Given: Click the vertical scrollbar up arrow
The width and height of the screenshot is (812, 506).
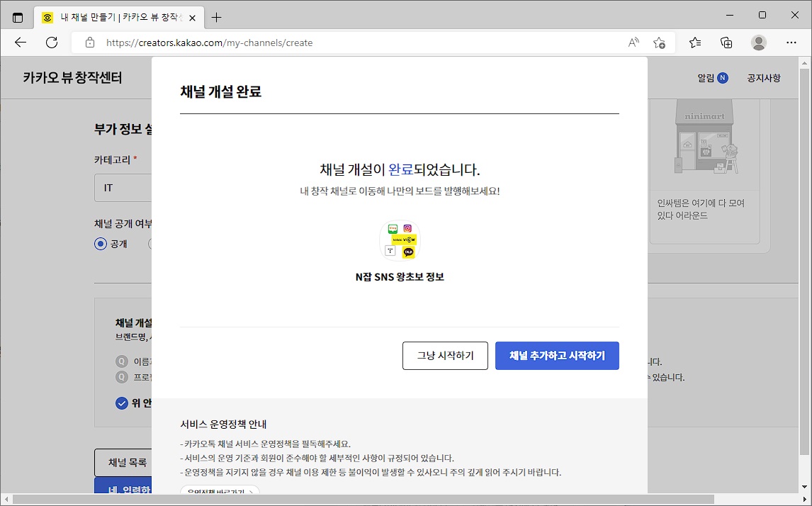Looking at the screenshot, I should tap(805, 64).
